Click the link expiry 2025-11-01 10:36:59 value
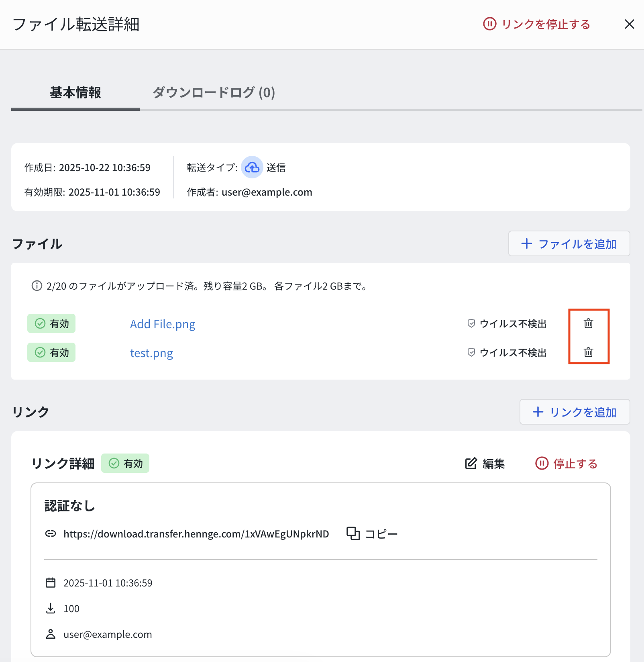The image size is (644, 662). coord(108,583)
